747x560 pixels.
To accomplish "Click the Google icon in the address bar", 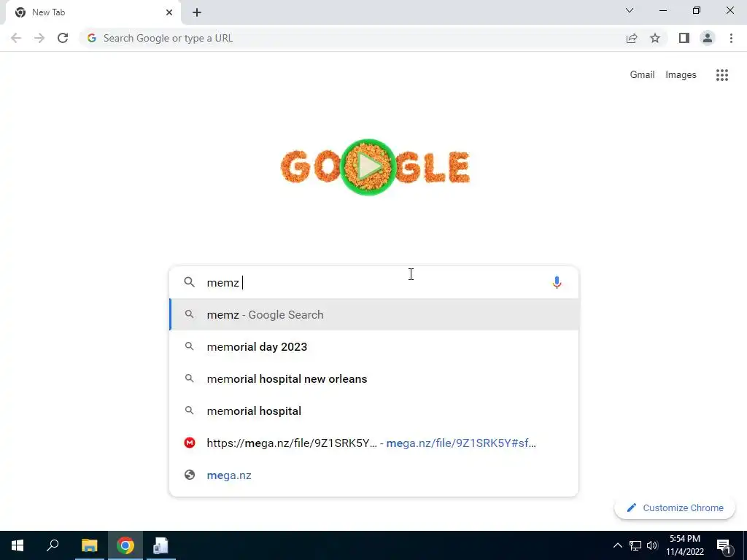I will coord(92,38).
